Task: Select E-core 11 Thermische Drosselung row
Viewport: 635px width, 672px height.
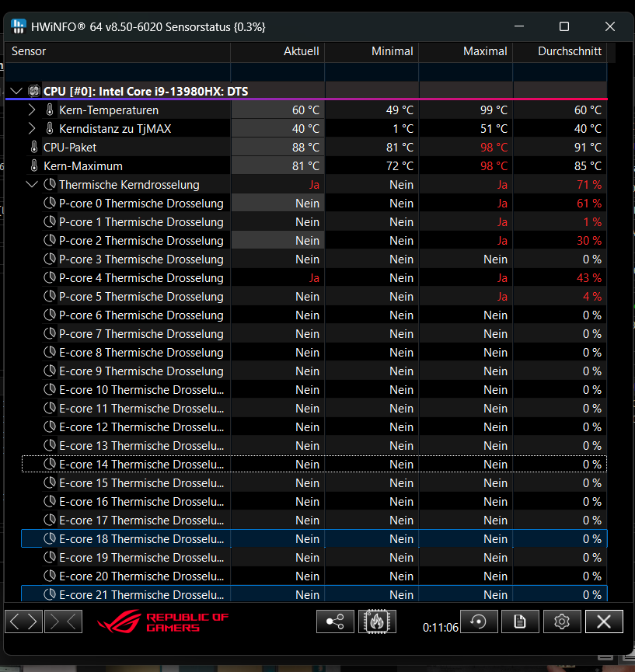Action: (x=314, y=409)
